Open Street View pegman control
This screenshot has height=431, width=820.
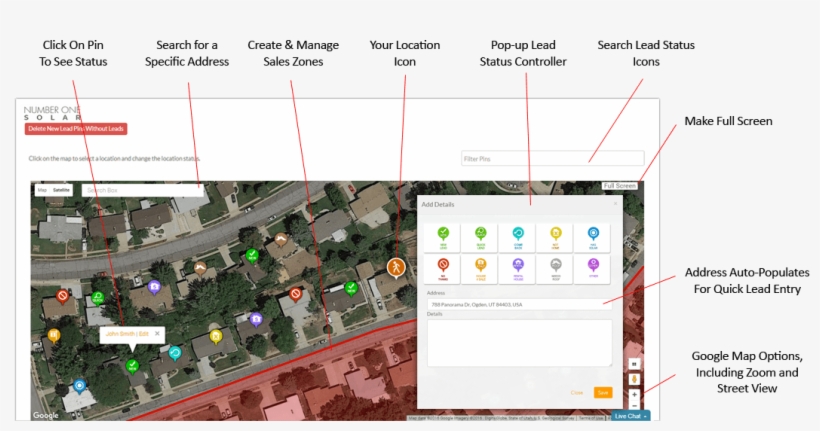pos(634,380)
